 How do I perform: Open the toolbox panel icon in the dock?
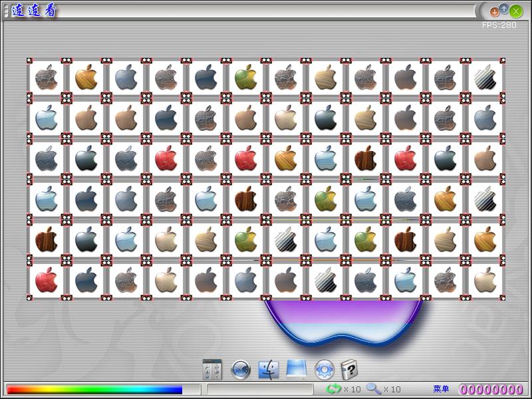(212, 370)
